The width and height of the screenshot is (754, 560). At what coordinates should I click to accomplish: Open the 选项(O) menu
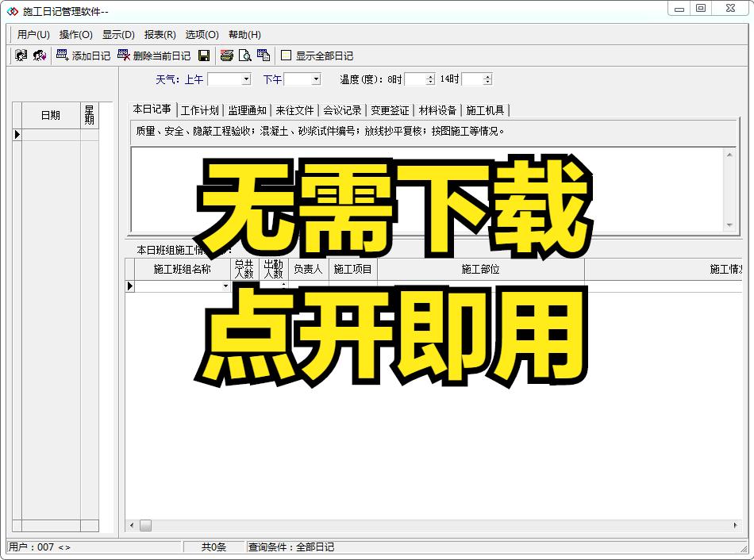click(203, 35)
